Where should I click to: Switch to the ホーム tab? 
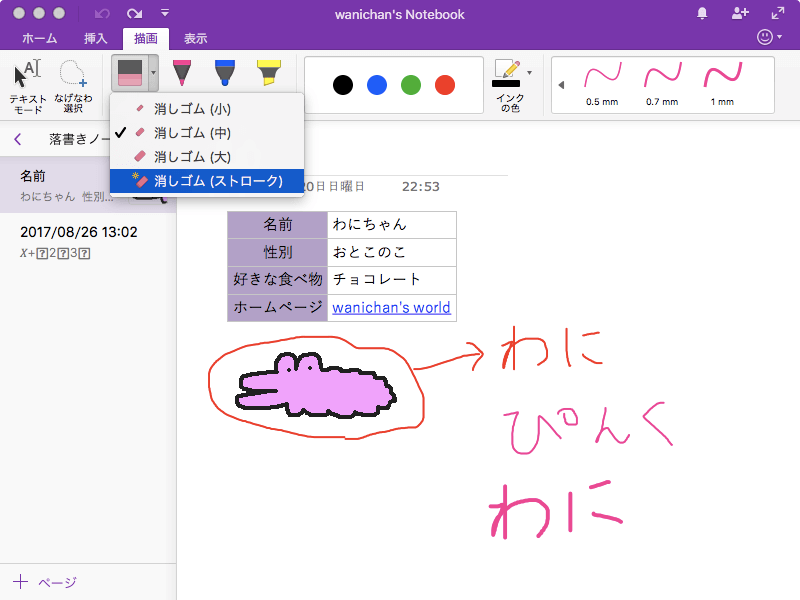39,38
